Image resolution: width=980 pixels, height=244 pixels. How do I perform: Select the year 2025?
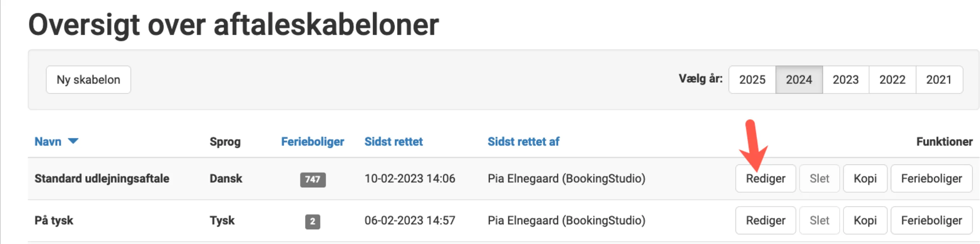[x=752, y=80]
